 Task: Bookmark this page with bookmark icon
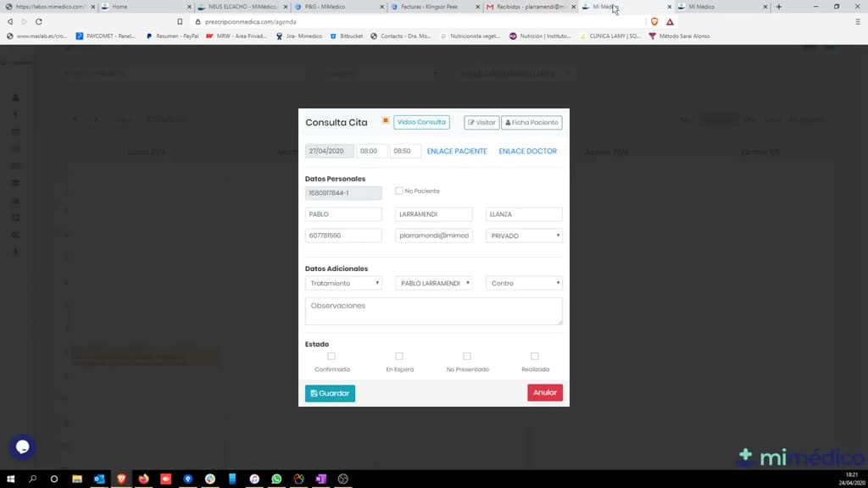coord(180,21)
